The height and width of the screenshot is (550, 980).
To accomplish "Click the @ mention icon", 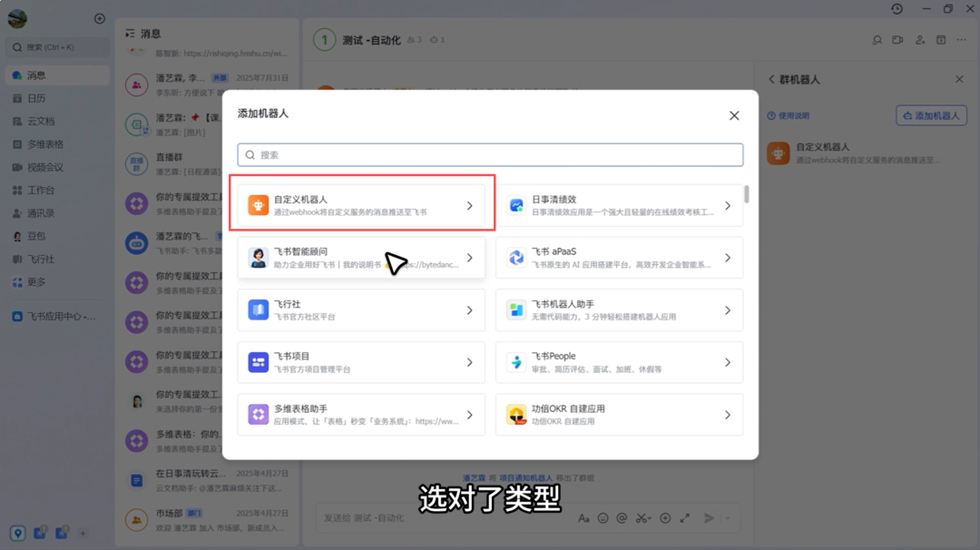I will 622,518.
